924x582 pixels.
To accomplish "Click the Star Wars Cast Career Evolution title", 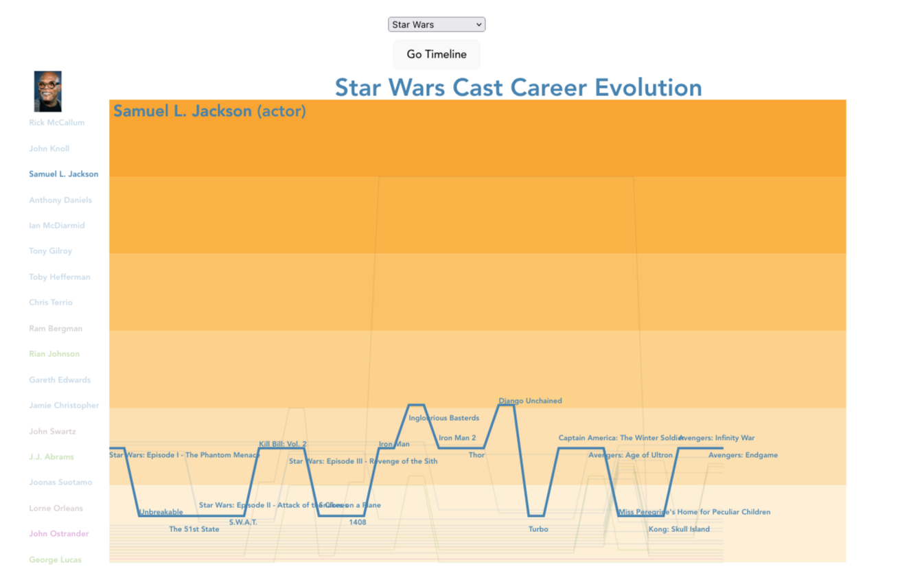I will pyautogui.click(x=518, y=88).
